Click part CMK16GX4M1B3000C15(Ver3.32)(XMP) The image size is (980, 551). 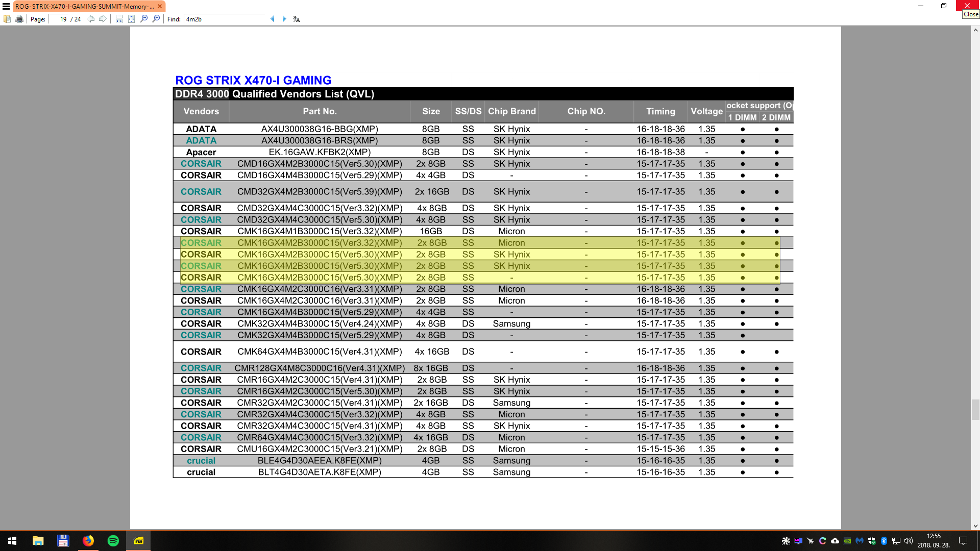320,231
